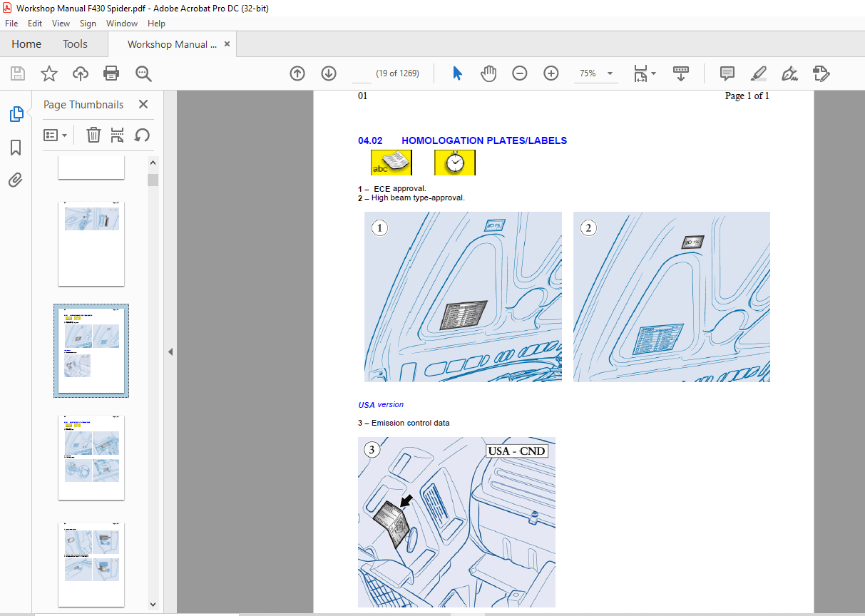Screen dimensions: 865x616
Task: Click the thumbnail panel scroll down arrow
Action: pyautogui.click(x=153, y=605)
